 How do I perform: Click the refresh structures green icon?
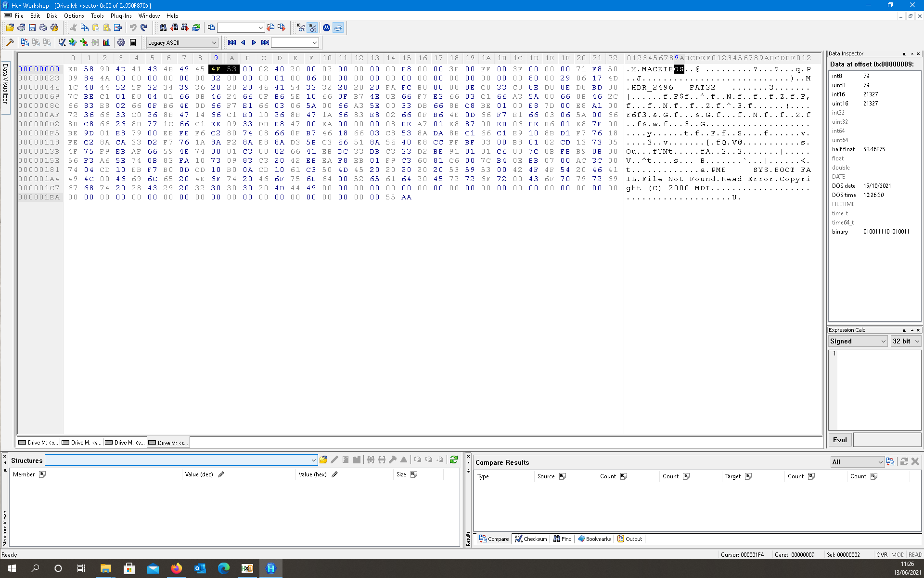[454, 460]
